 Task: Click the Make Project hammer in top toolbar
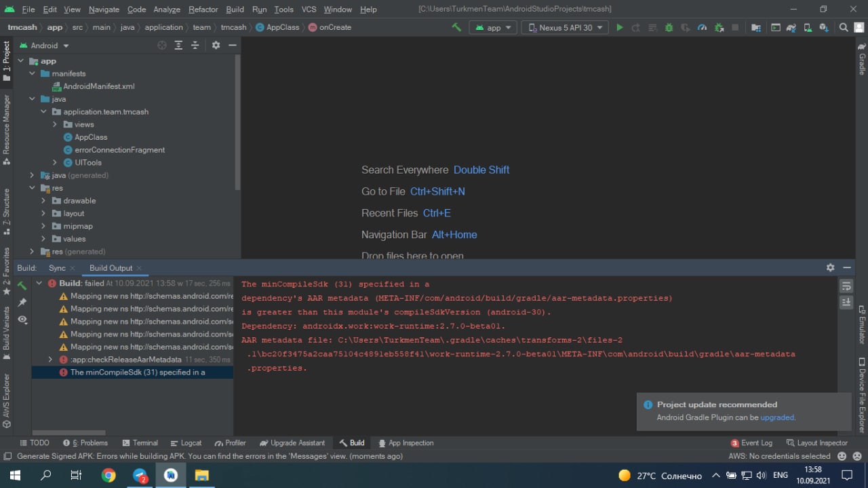(x=456, y=28)
